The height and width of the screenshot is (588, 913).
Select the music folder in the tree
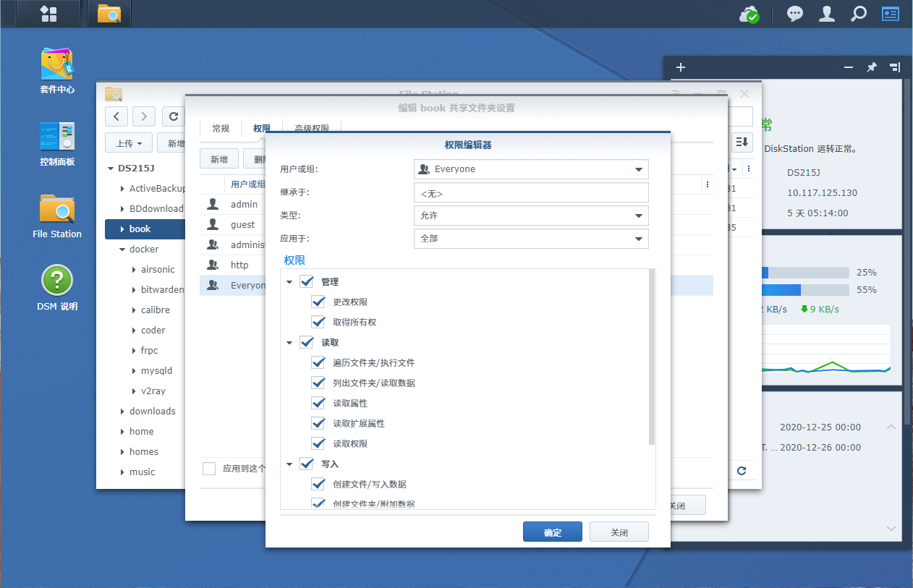[143, 472]
